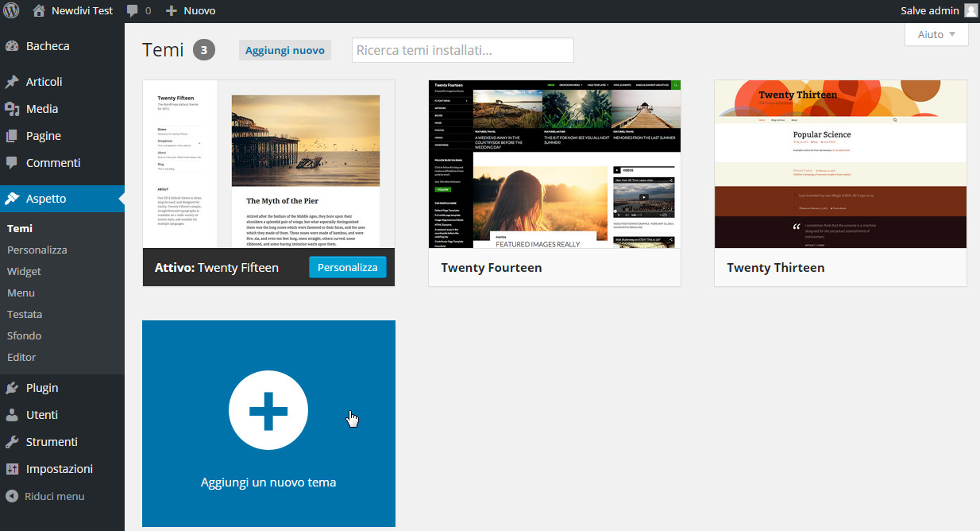
Task: Expand the Aiuto help dropdown
Action: 936,35
